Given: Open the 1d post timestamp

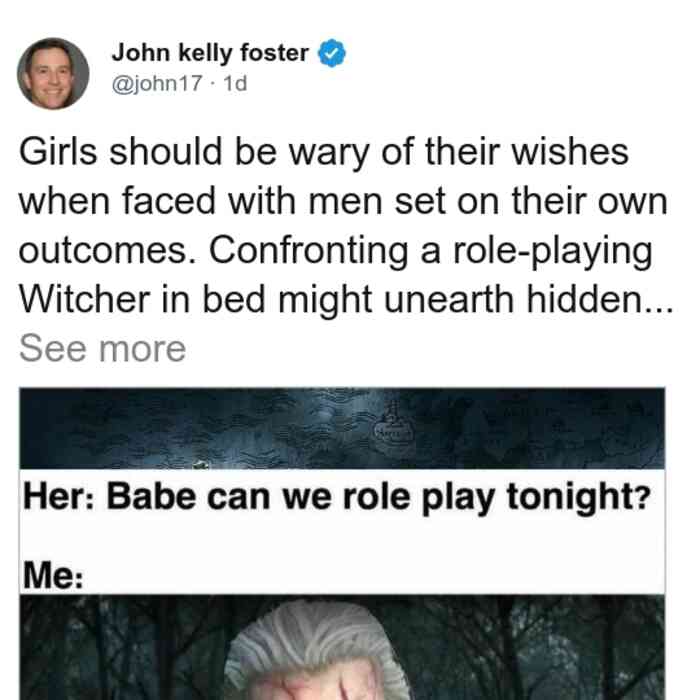Looking at the screenshot, I should (235, 83).
